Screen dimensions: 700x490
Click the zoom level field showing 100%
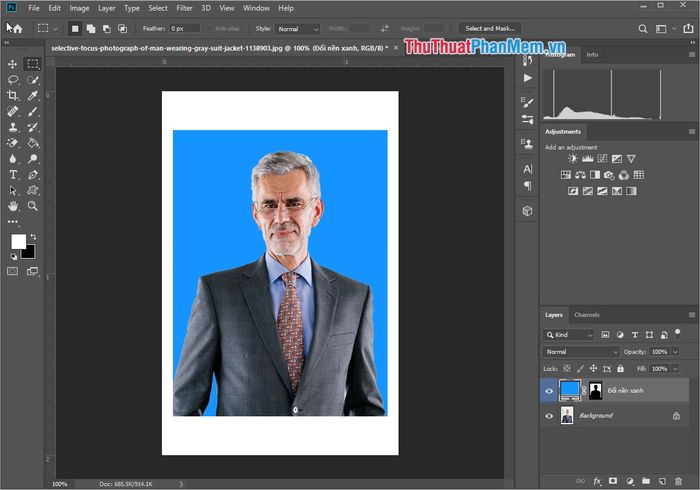click(59, 484)
